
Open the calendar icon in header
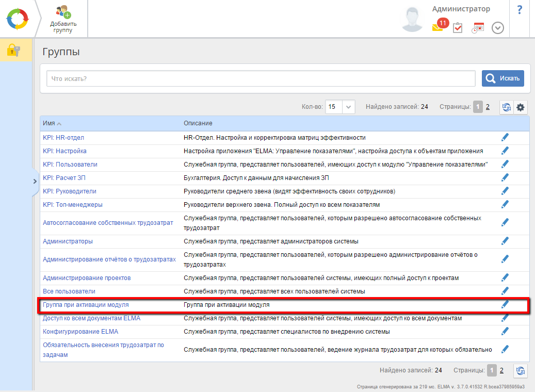[x=478, y=28]
